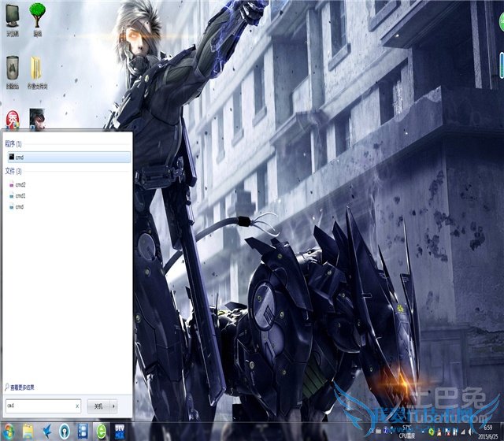Expand the Files (3) results header

pyautogui.click(x=13, y=171)
